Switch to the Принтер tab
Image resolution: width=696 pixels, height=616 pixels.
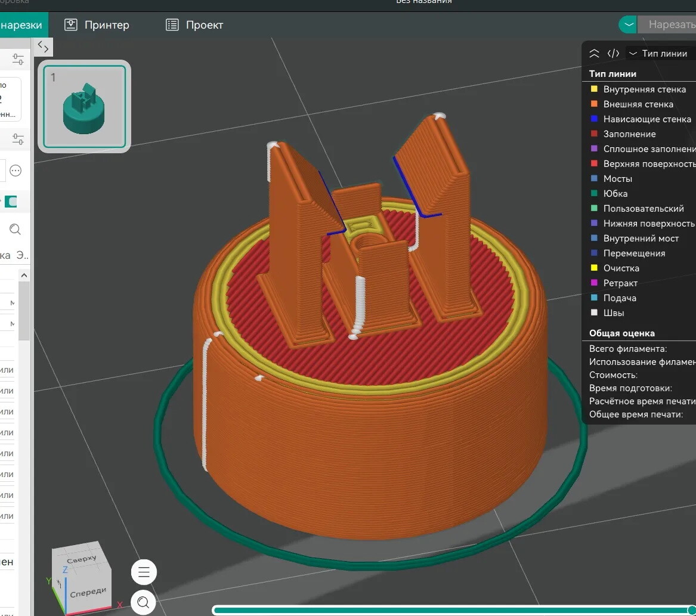(x=97, y=25)
